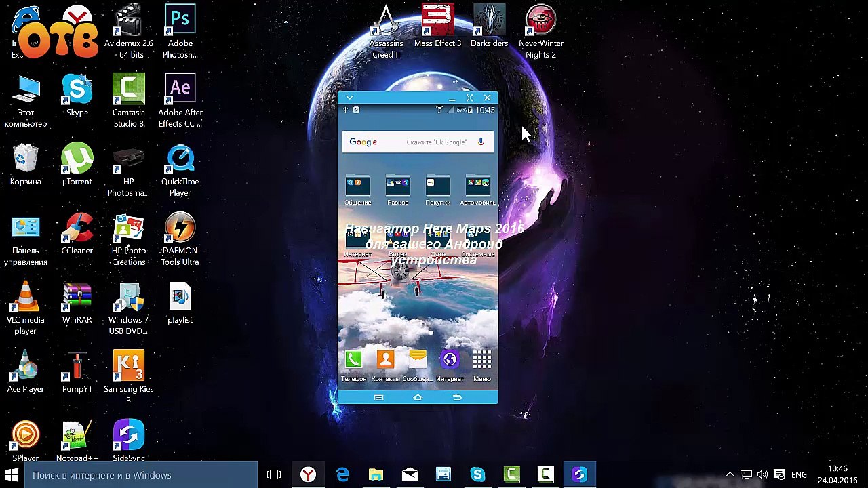Image resolution: width=868 pixels, height=488 pixels.
Task: Open the apps Menu (Меню) grid
Action: click(482, 361)
